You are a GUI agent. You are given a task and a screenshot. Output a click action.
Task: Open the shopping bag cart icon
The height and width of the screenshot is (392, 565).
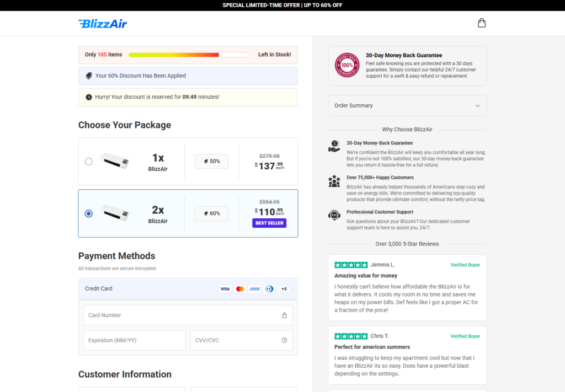(x=481, y=23)
